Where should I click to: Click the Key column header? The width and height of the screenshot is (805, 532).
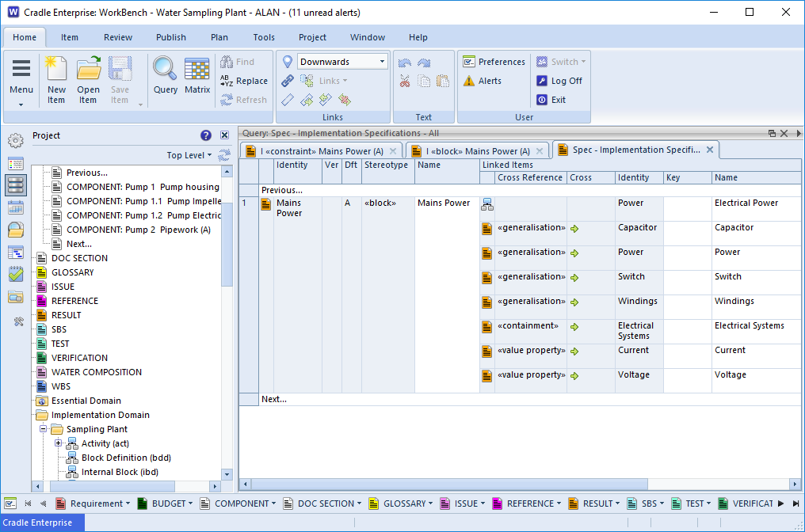coord(688,177)
